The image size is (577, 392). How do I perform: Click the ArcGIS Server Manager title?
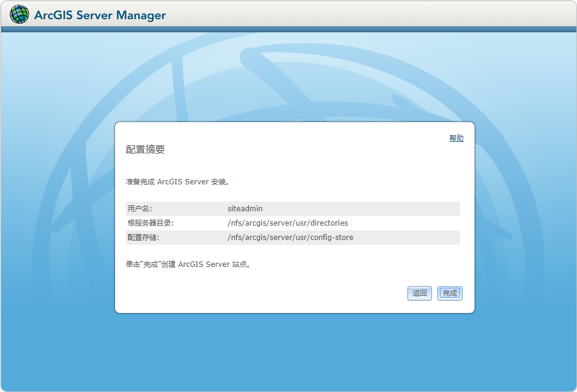tap(100, 15)
